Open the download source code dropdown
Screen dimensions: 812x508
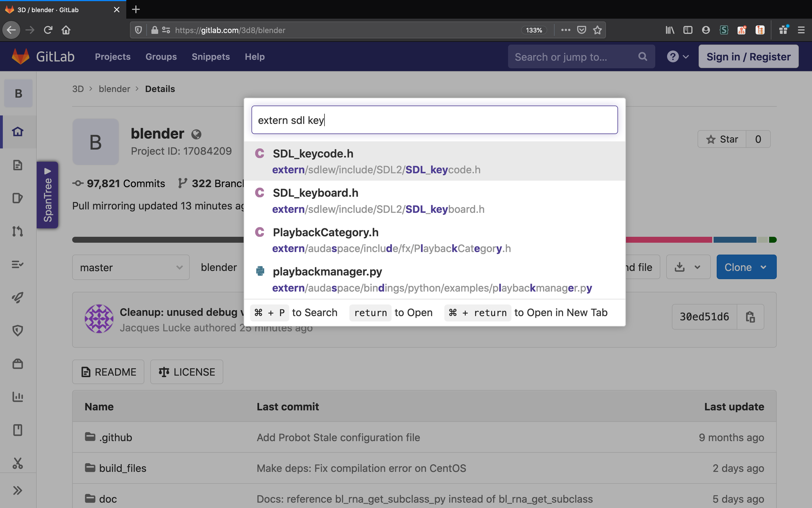click(688, 267)
